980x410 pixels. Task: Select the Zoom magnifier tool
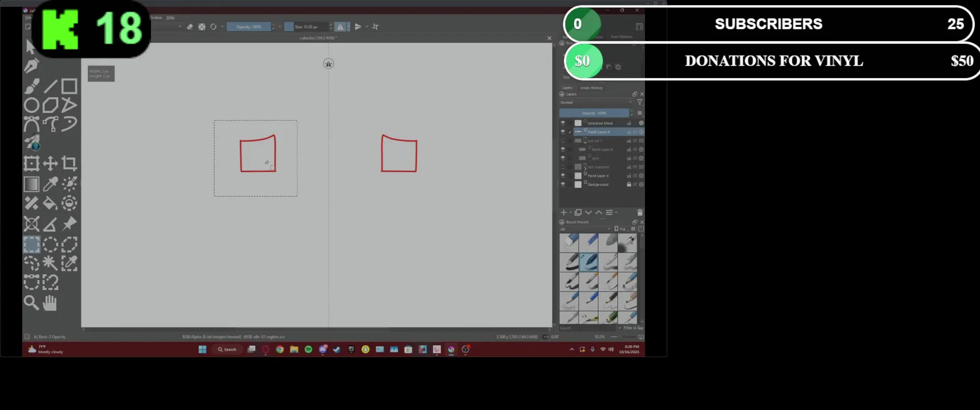click(x=31, y=303)
